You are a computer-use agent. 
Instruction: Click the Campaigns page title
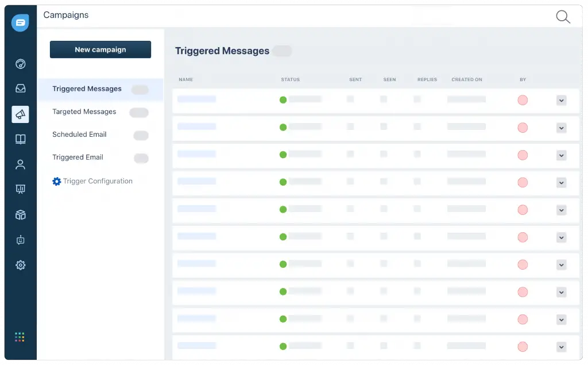(66, 15)
